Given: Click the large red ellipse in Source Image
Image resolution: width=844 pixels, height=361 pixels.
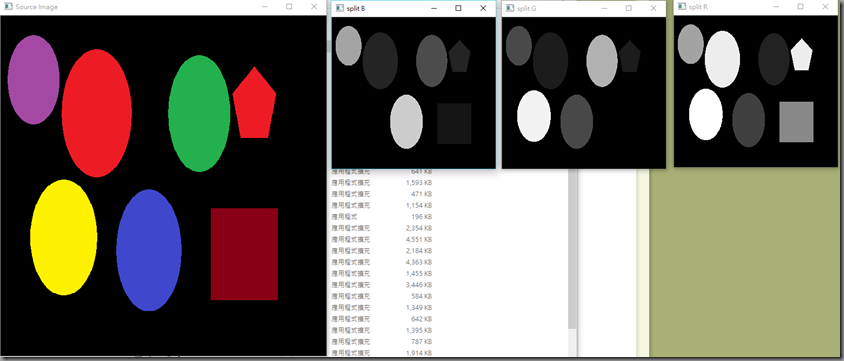Looking at the screenshot, I should (97, 113).
